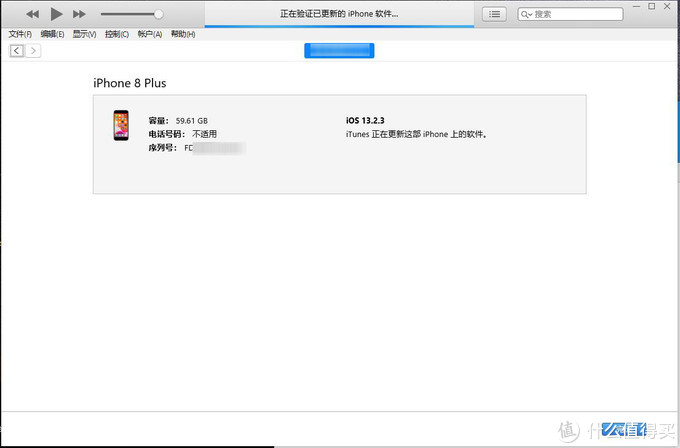The height and width of the screenshot is (448, 680).
Task: Open the search magnifier dropdown
Action: pyautogui.click(x=526, y=14)
